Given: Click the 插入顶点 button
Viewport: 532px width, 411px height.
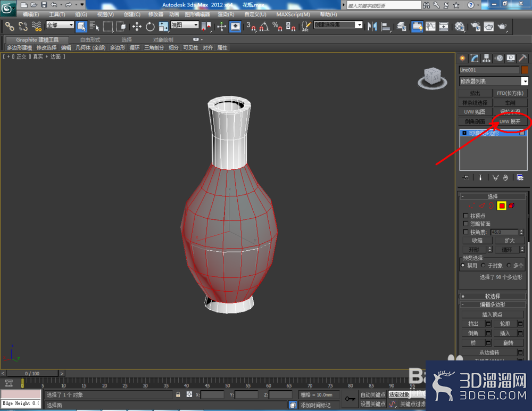Looking at the screenshot, I should pyautogui.click(x=492, y=315).
